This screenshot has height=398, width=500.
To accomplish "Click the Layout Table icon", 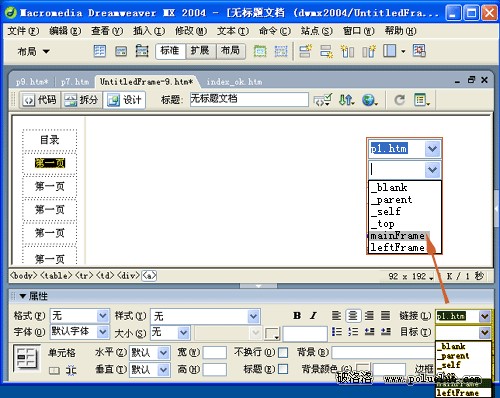I will (260, 51).
